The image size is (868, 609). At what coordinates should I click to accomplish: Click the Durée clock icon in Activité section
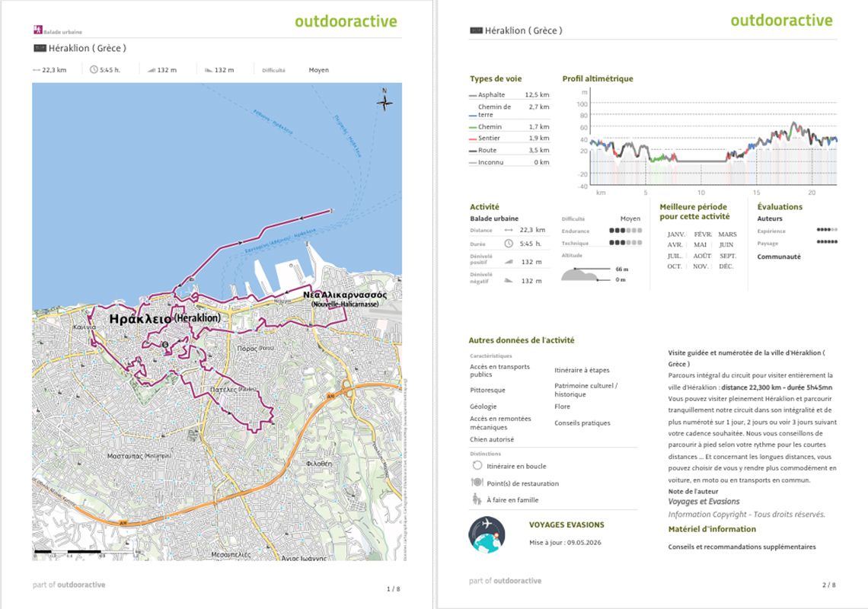(508, 244)
